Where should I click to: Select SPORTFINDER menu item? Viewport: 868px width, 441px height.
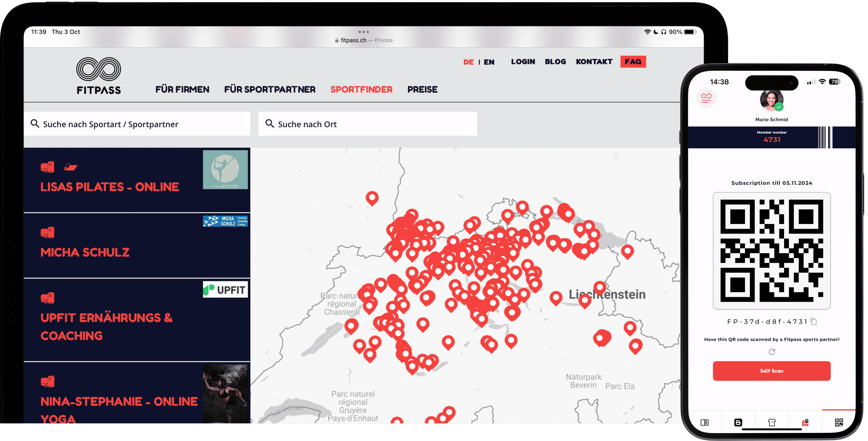click(361, 89)
